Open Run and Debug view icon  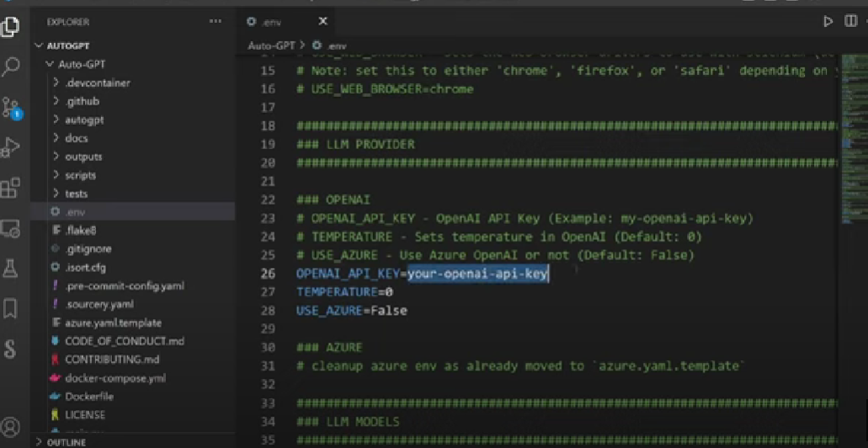(10, 148)
